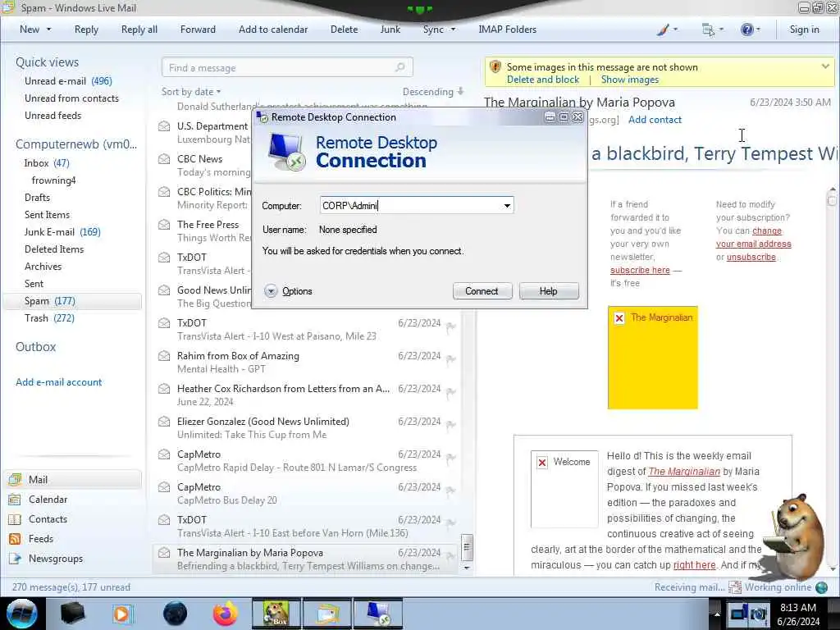The image size is (840, 630).
Task: Click the Find a message search field
Action: [x=287, y=67]
